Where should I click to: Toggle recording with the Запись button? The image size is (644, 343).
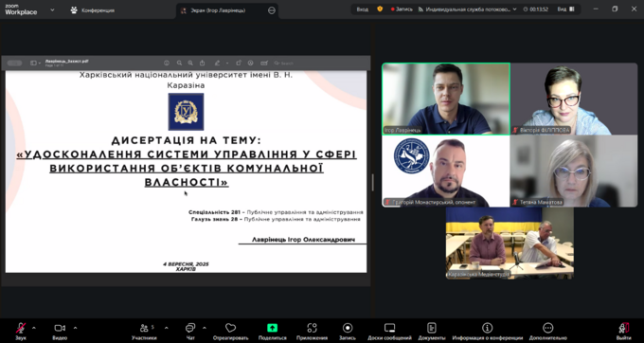[x=348, y=331]
